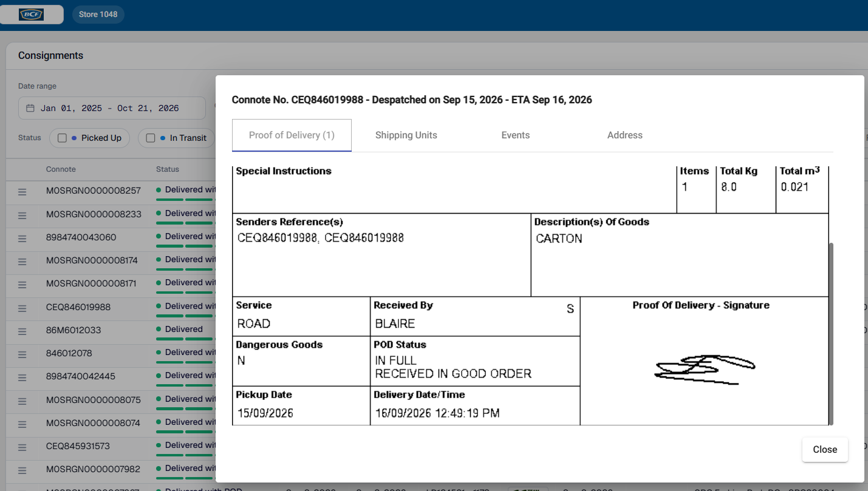Open row menu for M0SRGN0000008075
Screen dimensions: 868x491
22,401
